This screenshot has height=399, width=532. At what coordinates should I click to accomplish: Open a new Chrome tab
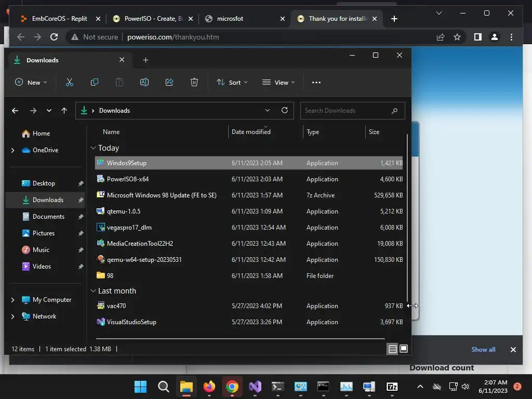[x=394, y=19]
